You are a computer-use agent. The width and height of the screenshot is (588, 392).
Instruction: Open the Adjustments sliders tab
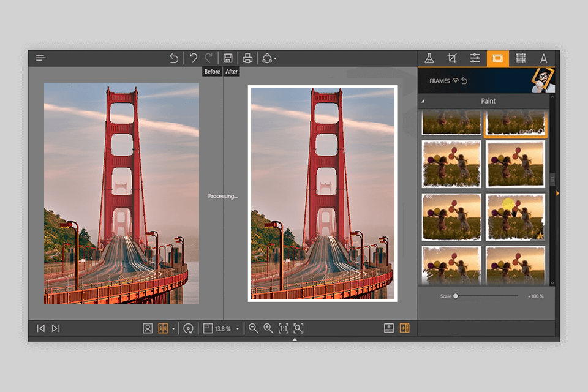click(475, 58)
